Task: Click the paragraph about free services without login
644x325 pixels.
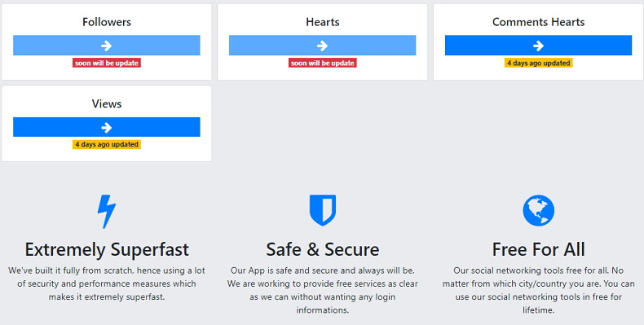Action: pyautogui.click(x=323, y=290)
